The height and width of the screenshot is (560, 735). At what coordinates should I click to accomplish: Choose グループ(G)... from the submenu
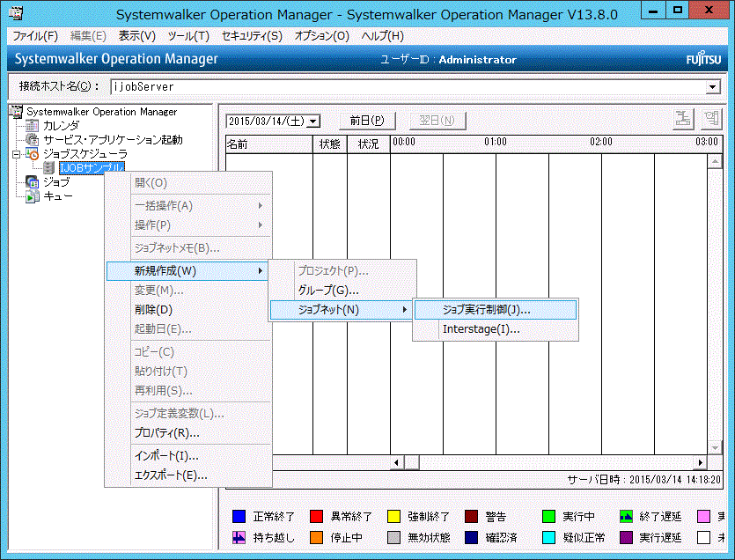(342, 291)
